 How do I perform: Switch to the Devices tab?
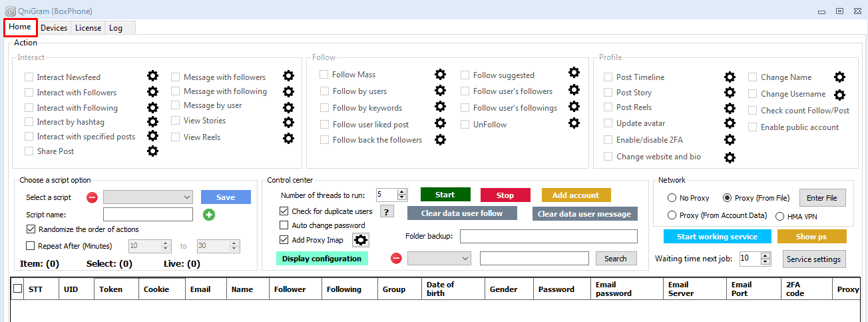[x=54, y=28]
